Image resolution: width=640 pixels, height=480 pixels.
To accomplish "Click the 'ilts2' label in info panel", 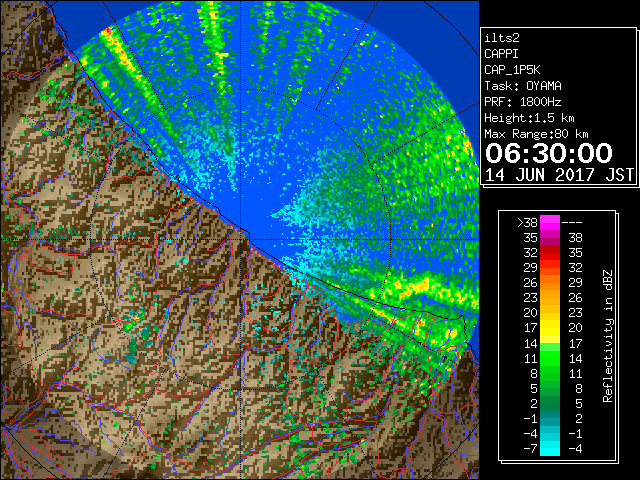I will coord(502,38).
